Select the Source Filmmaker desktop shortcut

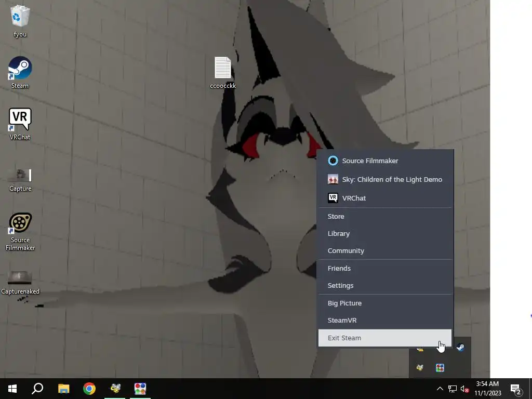[20, 232]
